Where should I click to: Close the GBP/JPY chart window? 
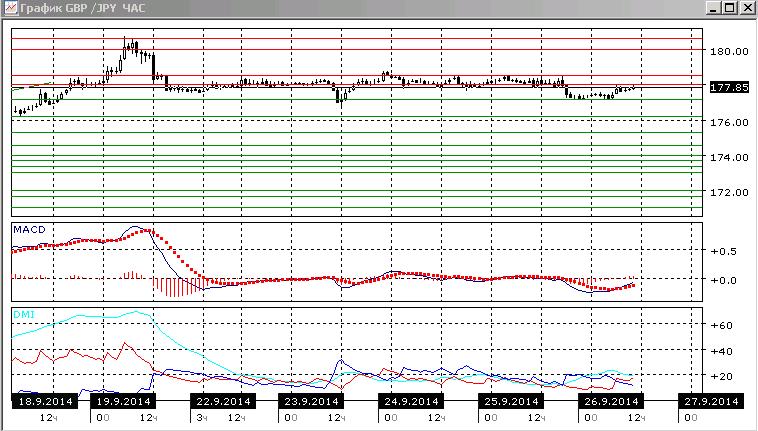[747, 8]
